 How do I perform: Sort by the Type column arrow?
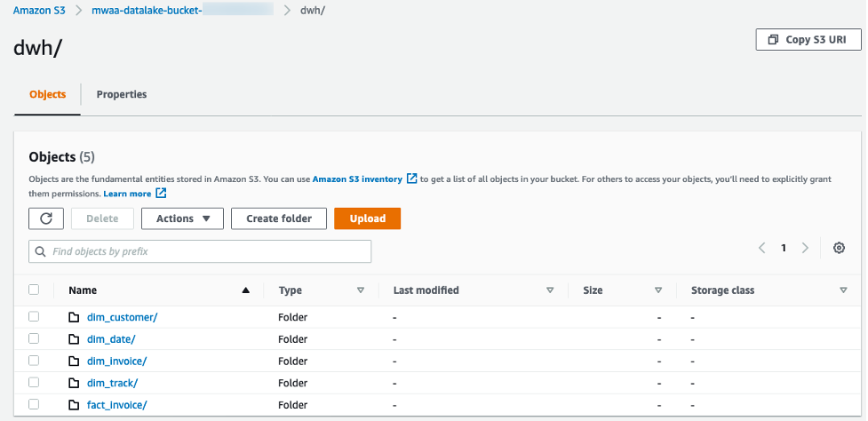click(x=361, y=290)
